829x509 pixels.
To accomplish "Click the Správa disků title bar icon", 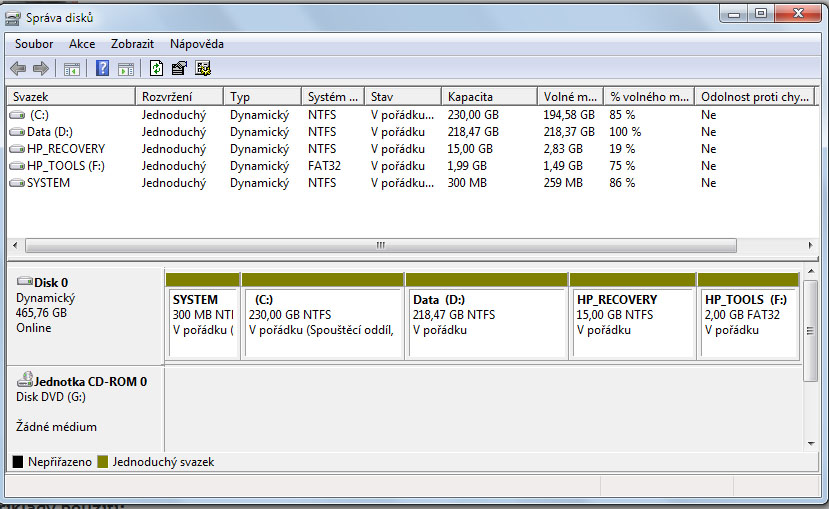I will pos(13,18).
